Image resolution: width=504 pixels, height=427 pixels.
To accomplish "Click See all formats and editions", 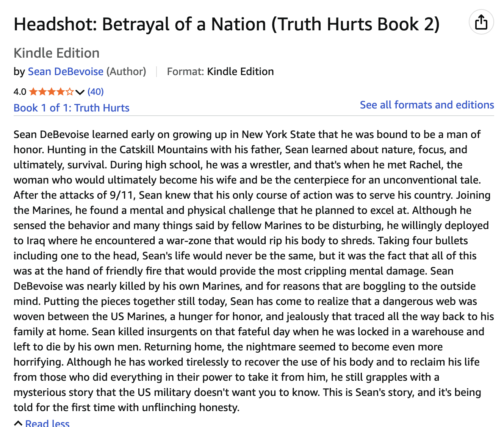I will (427, 105).
